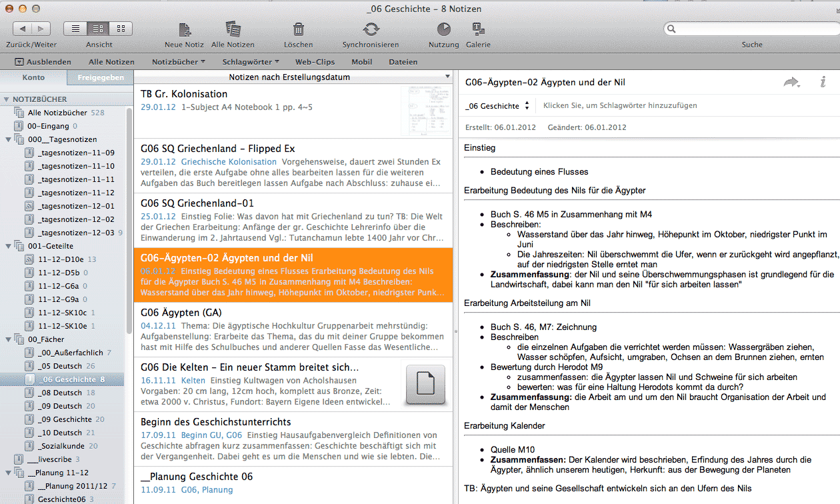Click into the Suche search field
The height and width of the screenshot is (504, 840).
[751, 29]
